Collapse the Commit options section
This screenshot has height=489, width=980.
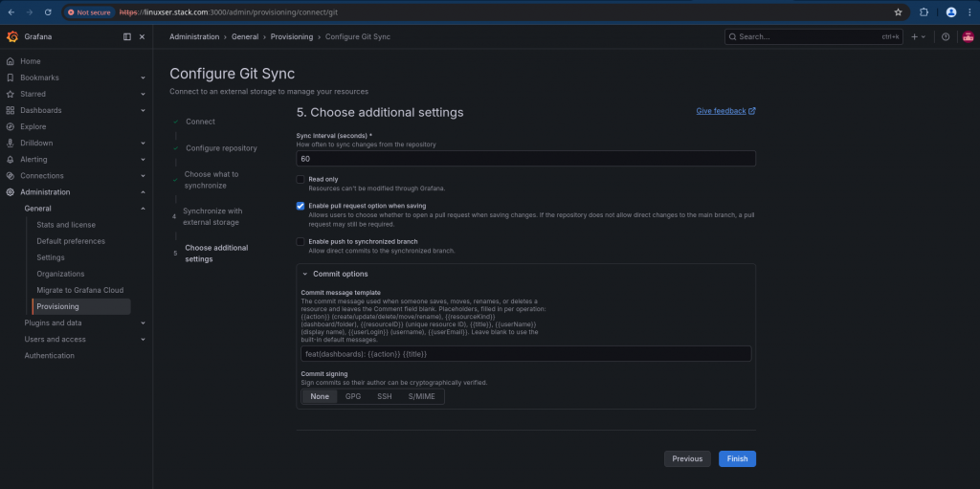(305, 274)
